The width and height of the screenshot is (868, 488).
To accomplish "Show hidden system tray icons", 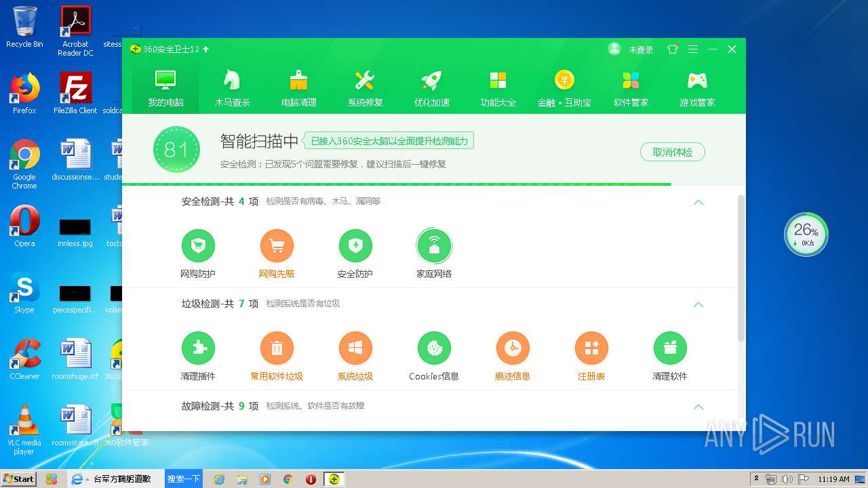I will (x=755, y=479).
